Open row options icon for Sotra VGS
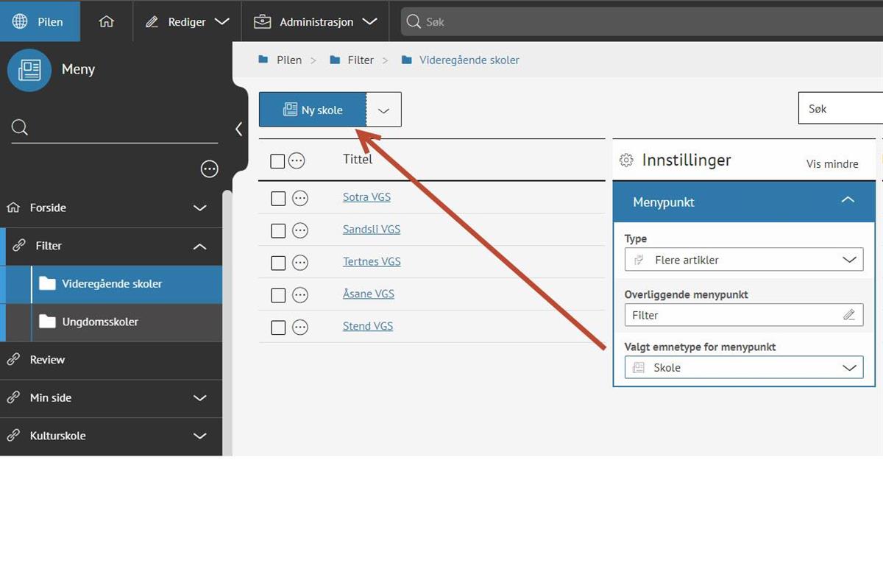 (300, 198)
